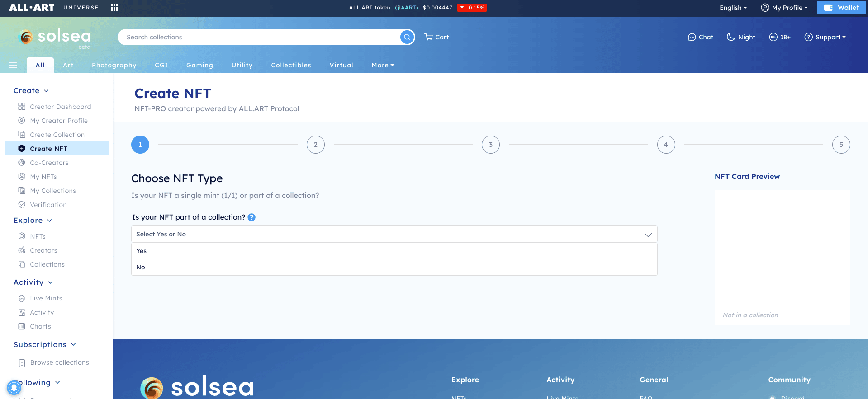
Task: Select the Gaming category tab
Action: (199, 65)
